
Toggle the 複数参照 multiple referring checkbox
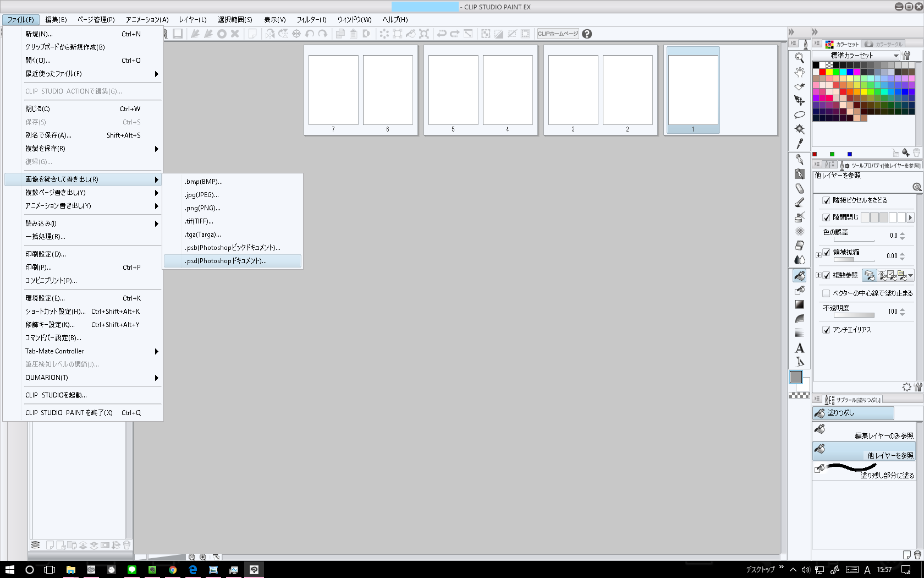pyautogui.click(x=826, y=275)
